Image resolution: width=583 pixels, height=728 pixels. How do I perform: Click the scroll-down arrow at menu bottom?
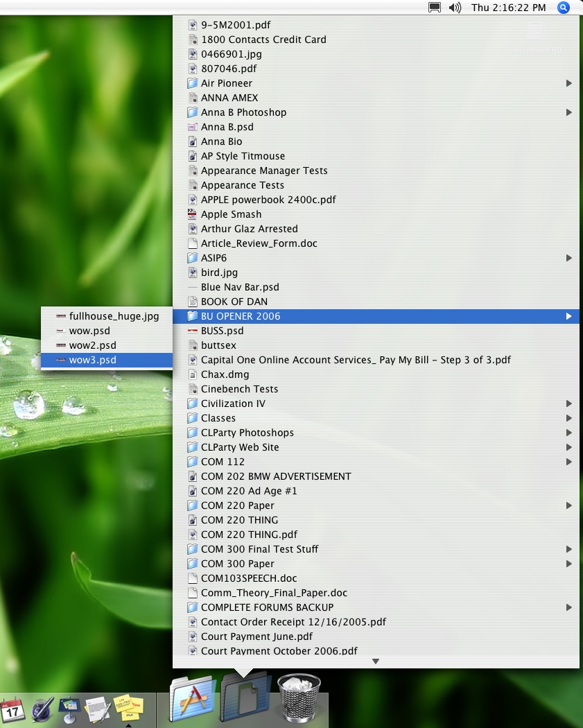coord(376,661)
